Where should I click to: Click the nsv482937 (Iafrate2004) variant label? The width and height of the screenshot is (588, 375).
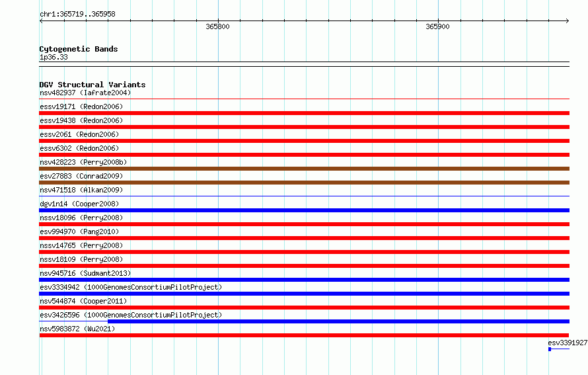pos(85,93)
